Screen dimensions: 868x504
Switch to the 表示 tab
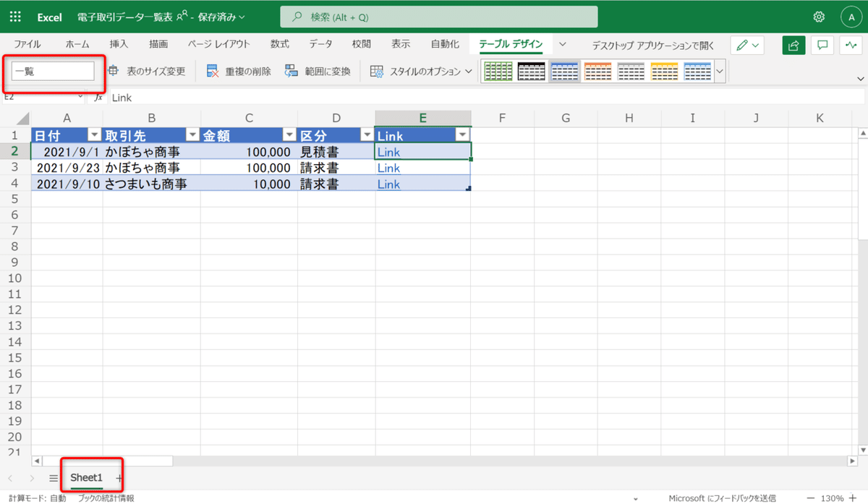401,44
